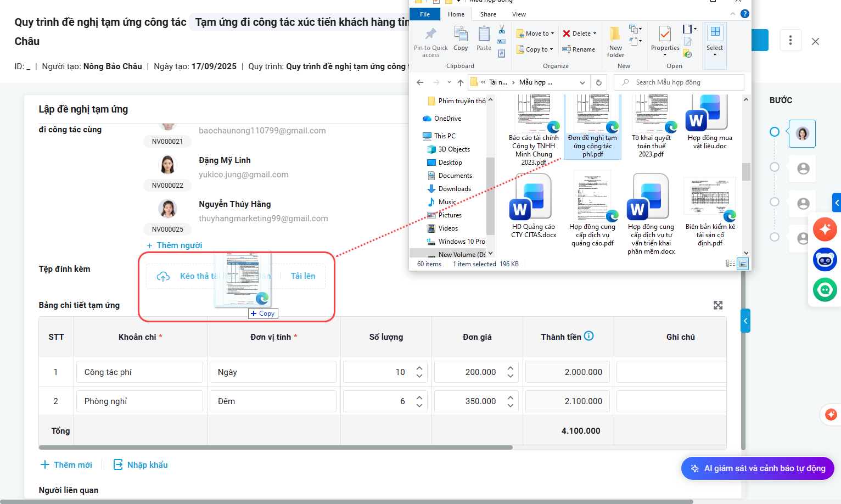Open the blue panda chatbot icon
841x504 pixels.
[x=825, y=260]
